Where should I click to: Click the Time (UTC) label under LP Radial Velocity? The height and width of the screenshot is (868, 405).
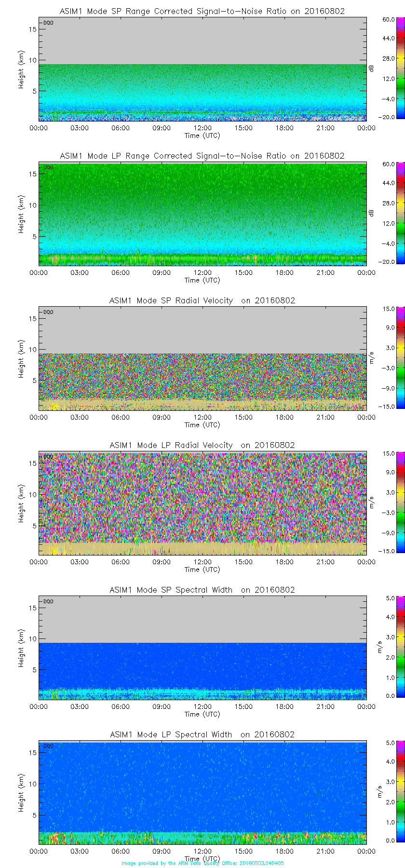click(202, 570)
